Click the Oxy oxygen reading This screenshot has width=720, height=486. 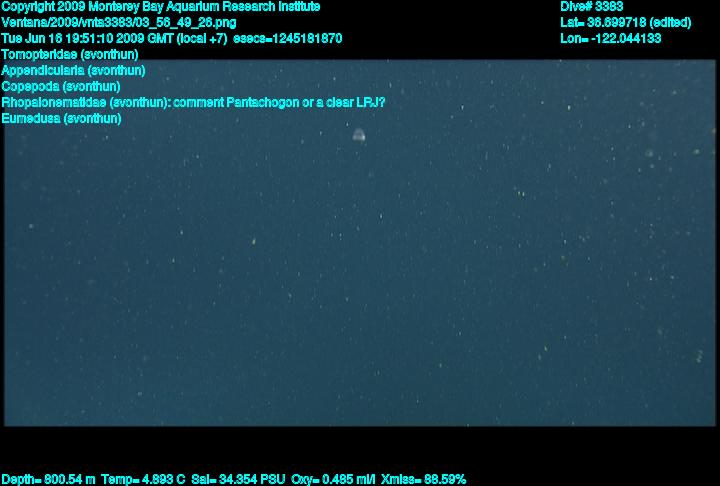(333, 480)
